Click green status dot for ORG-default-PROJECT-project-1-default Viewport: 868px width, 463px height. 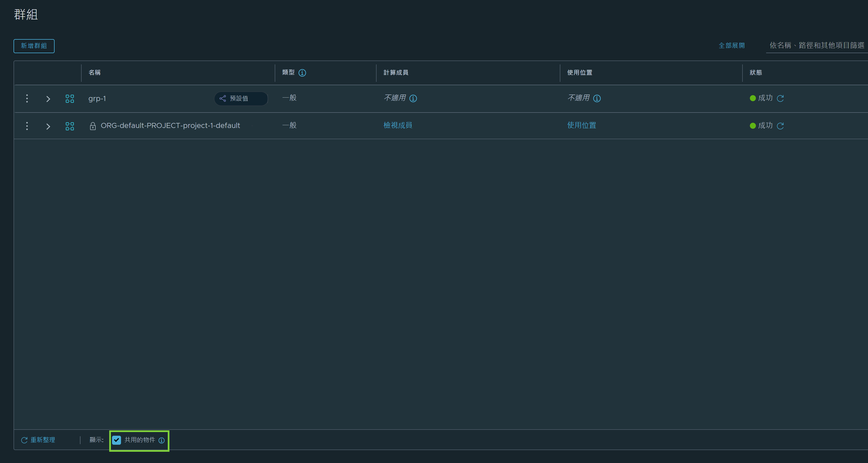753,126
